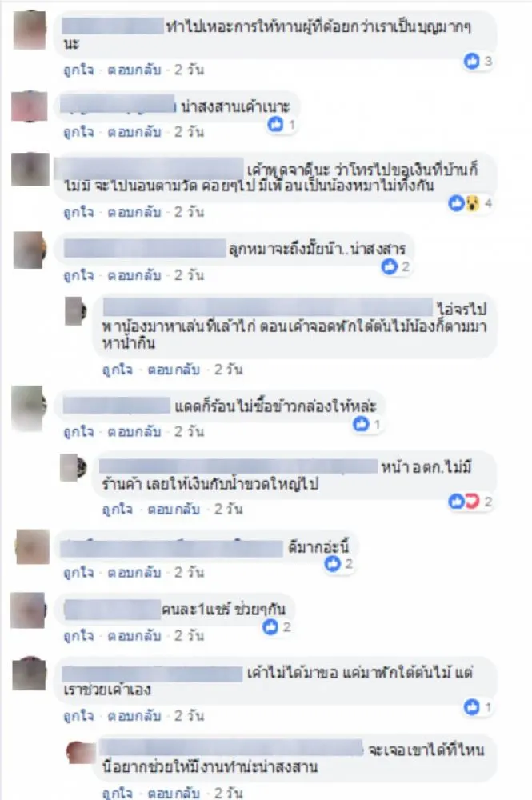Click the 2 วัน timestamp of the เค้าพูดจาดีนะ comment

click(189, 212)
